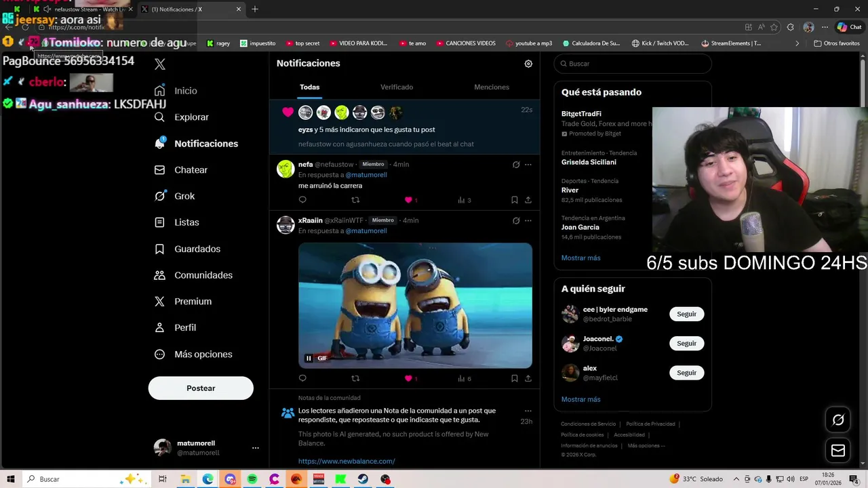Expand bookmarks bar overflow chevron
Viewport: 868px width, 488px height.
click(797, 43)
